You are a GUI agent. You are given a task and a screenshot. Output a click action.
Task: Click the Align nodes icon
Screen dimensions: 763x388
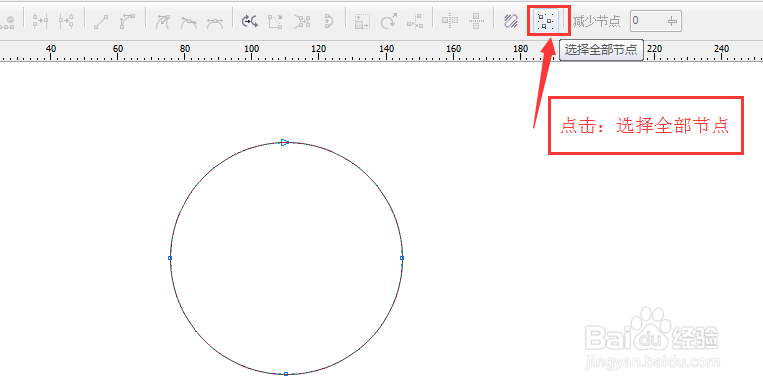pyautogui.click(x=415, y=21)
